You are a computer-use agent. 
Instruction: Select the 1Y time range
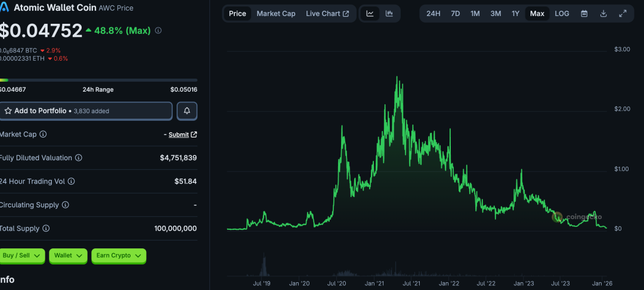point(515,14)
